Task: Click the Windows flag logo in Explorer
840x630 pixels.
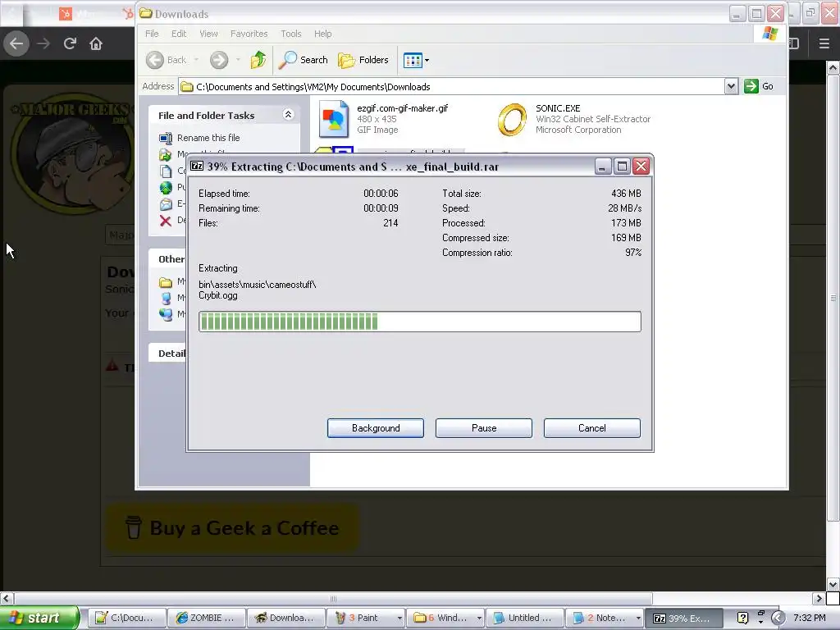Action: (769, 34)
